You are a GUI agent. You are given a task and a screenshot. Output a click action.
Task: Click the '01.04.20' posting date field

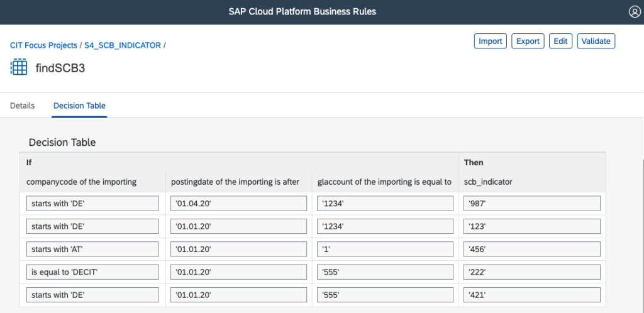click(238, 204)
